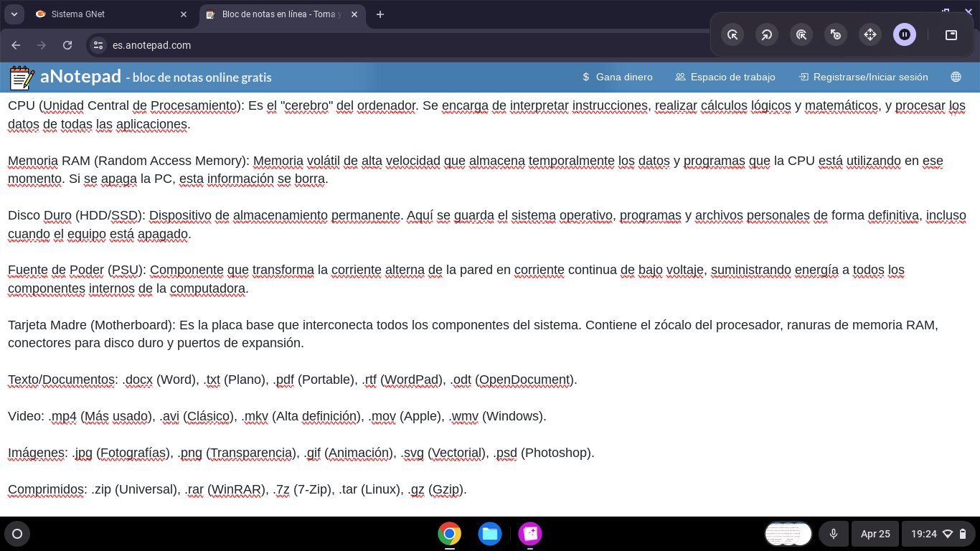The height and width of the screenshot is (551, 980).
Task: Click the pause button in floating toolbar
Action: tap(904, 34)
